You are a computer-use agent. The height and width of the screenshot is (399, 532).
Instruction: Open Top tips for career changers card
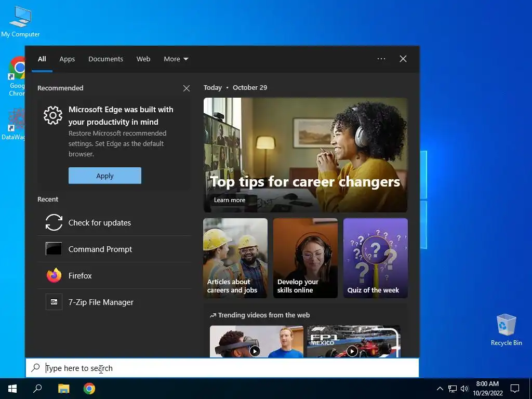pyautogui.click(x=305, y=155)
